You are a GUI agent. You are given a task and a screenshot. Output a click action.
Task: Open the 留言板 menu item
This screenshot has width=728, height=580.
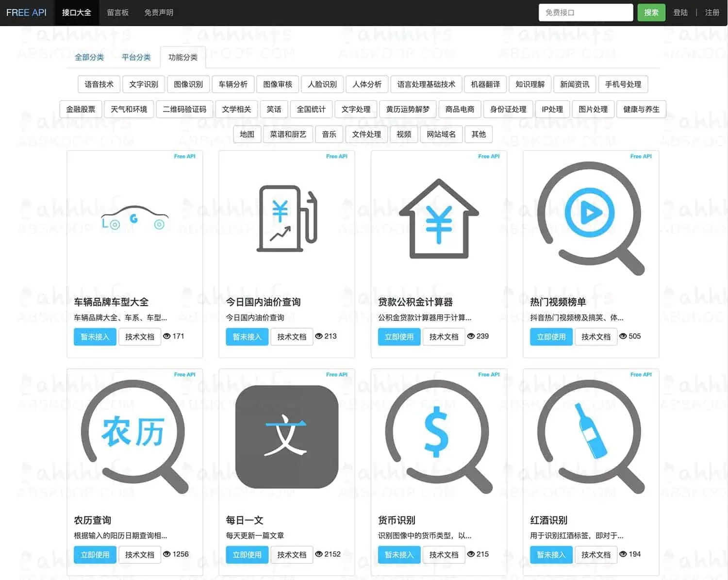click(x=117, y=13)
